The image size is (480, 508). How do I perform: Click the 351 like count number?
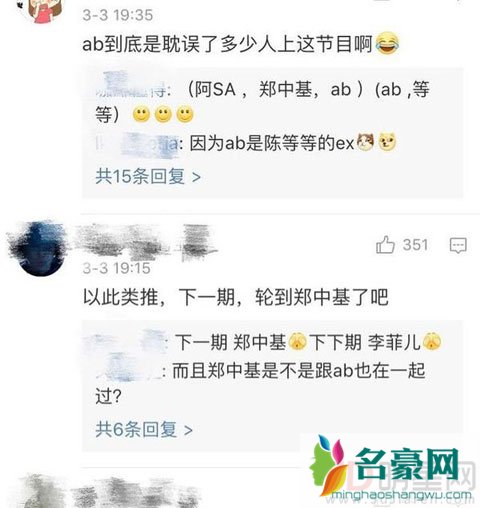415,245
